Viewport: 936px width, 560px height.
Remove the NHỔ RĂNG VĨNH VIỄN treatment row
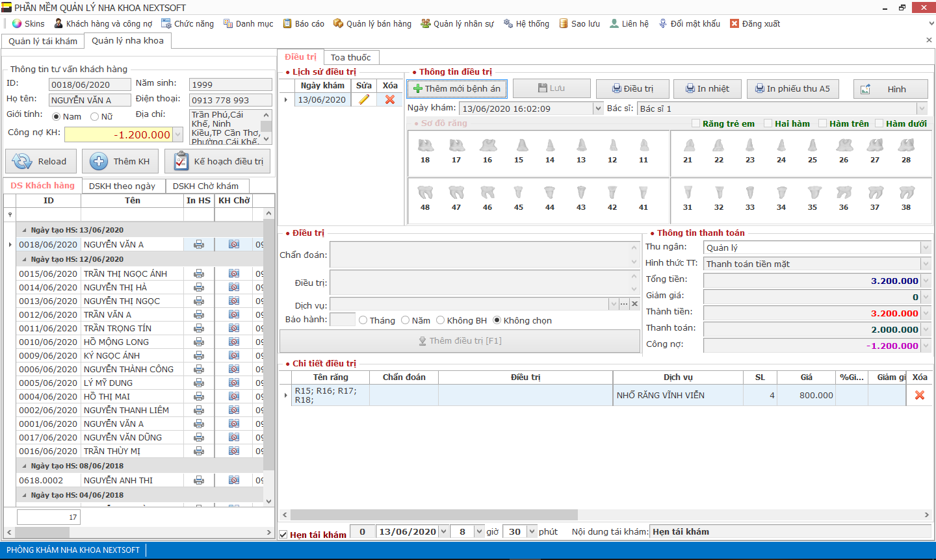920,395
